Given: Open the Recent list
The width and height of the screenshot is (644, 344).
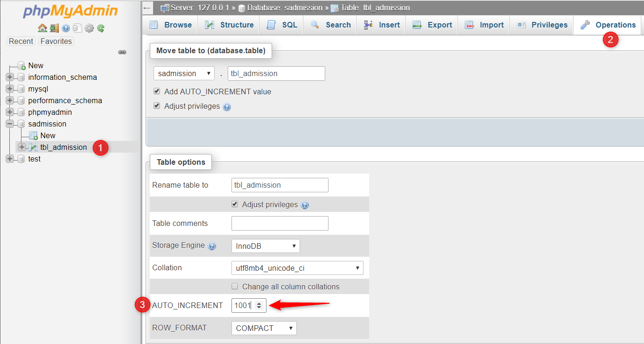Looking at the screenshot, I should click(x=21, y=41).
